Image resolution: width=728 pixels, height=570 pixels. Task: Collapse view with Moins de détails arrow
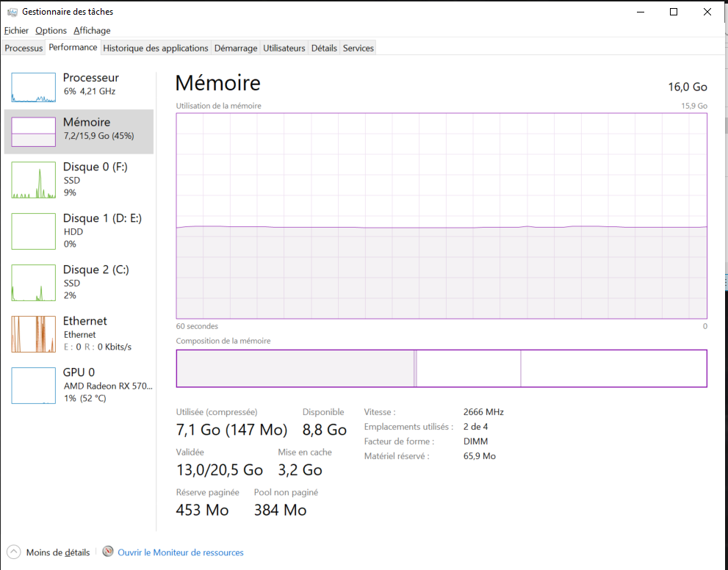(14, 552)
